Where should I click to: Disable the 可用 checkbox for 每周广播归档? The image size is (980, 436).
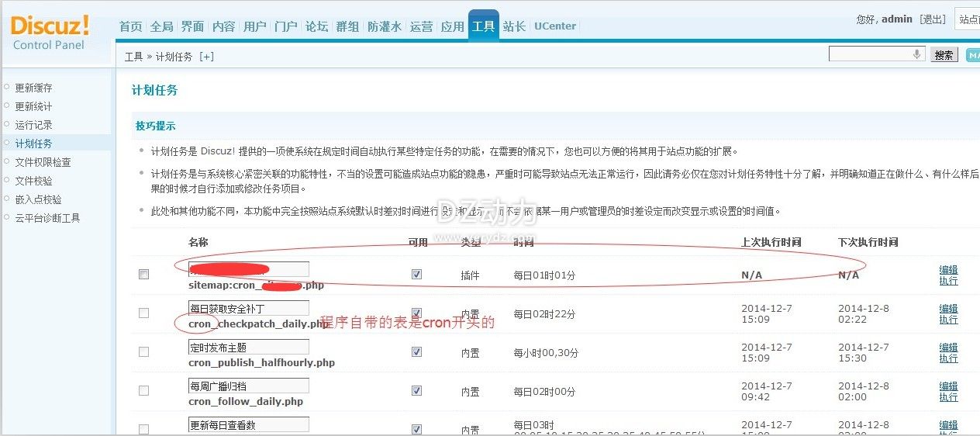417,391
